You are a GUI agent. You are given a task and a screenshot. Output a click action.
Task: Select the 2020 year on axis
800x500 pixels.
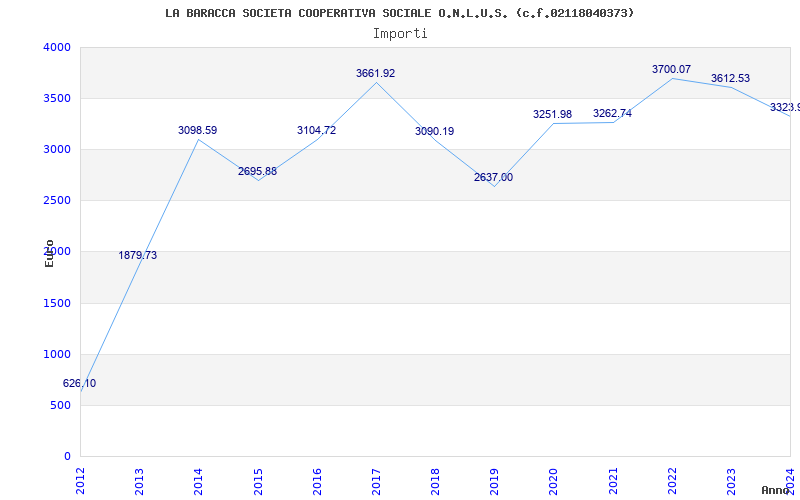pyautogui.click(x=554, y=481)
